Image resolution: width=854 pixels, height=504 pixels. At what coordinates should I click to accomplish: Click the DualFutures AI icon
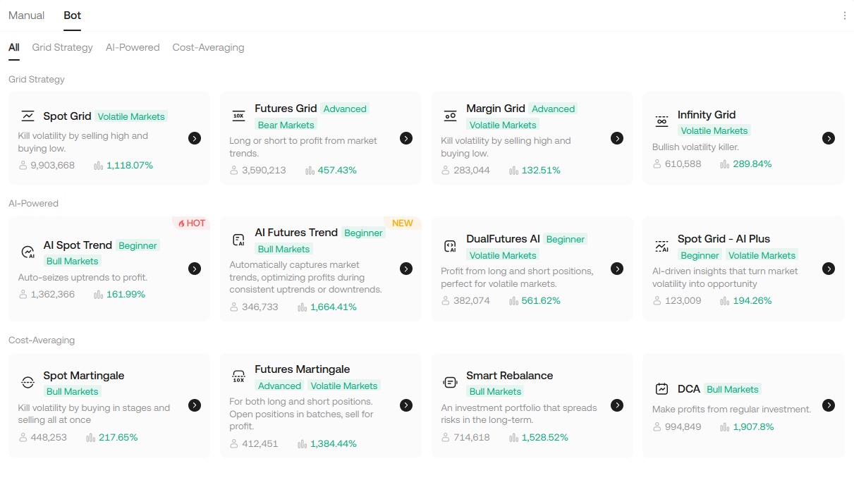[450, 247]
